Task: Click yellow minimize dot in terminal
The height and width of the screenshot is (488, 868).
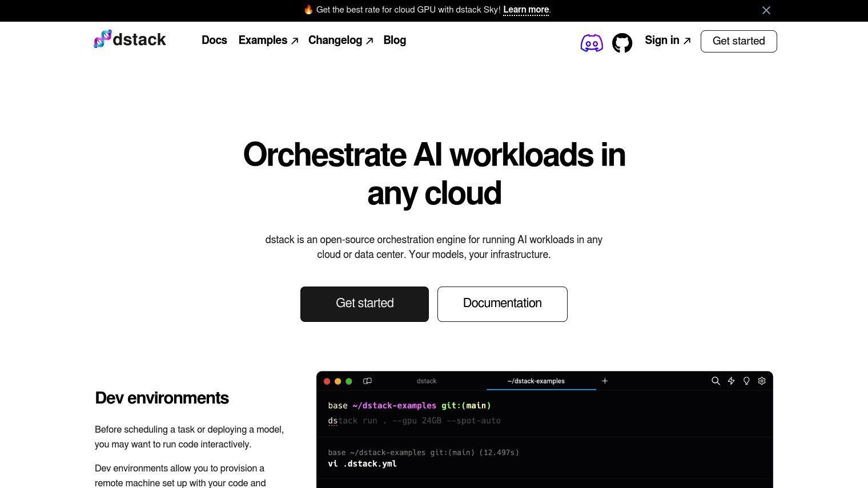Action: pyautogui.click(x=337, y=381)
